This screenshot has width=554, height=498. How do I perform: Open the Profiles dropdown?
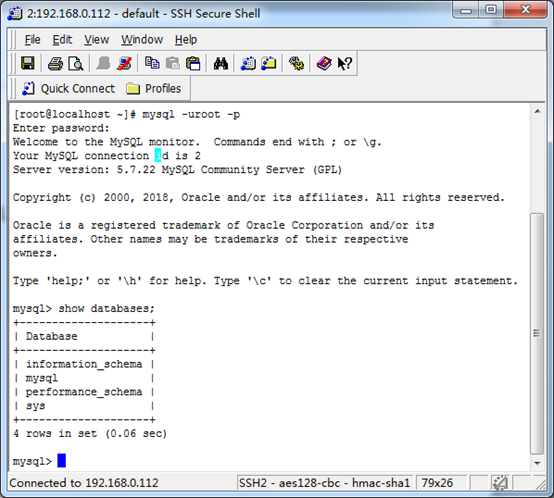154,88
